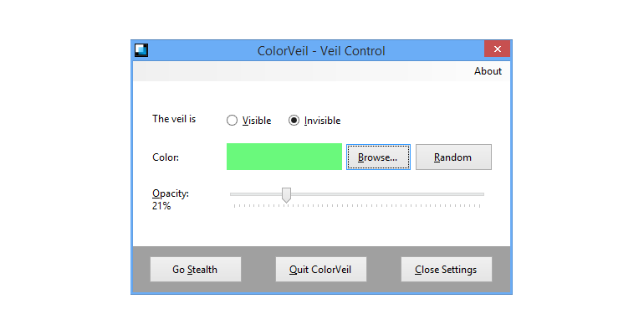Screen dimensions: 644x335
Task: Click the Color: label
Action: click(x=166, y=157)
